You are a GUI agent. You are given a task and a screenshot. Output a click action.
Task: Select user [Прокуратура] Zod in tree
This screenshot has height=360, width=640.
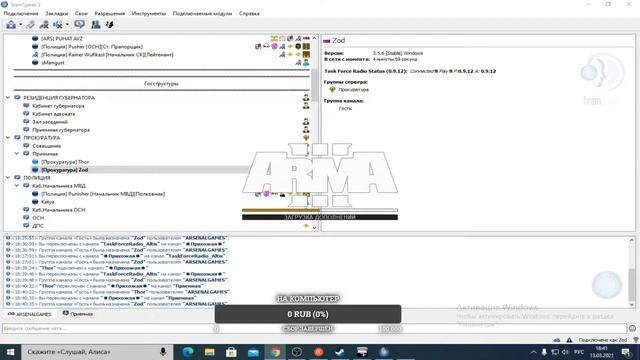coord(64,170)
